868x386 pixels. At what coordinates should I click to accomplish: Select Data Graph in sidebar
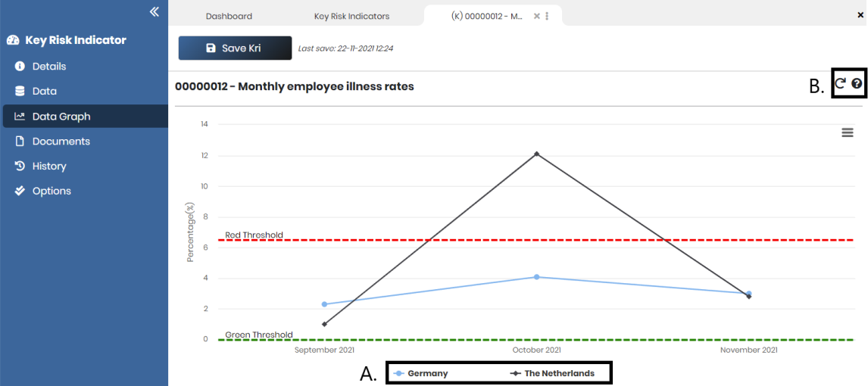(84, 116)
